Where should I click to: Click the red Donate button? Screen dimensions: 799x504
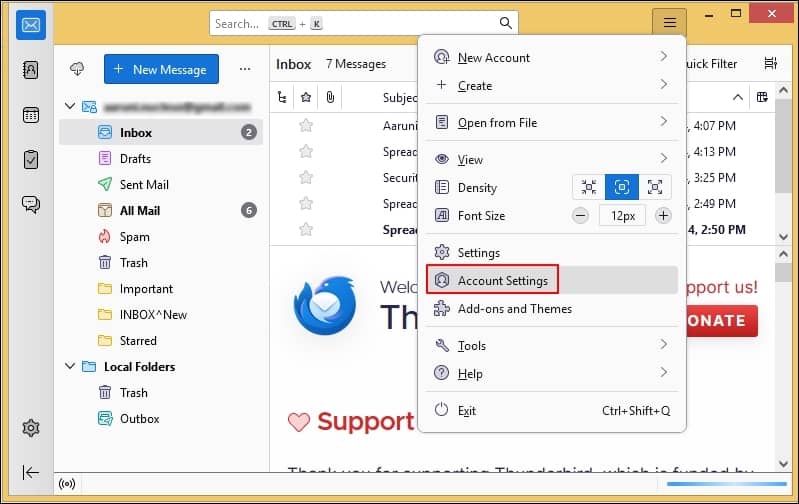click(722, 321)
